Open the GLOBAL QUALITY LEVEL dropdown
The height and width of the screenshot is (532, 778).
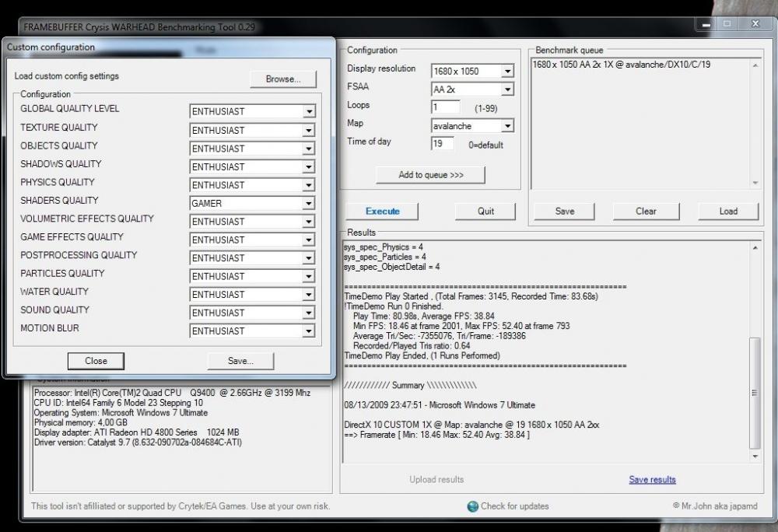click(x=252, y=111)
